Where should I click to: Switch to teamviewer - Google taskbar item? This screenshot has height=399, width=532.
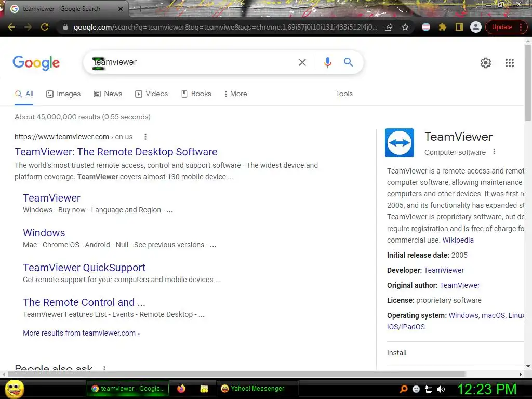128,389
